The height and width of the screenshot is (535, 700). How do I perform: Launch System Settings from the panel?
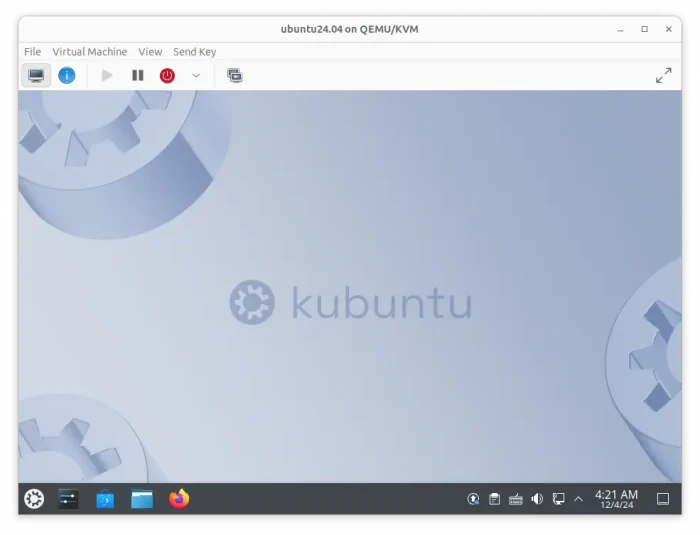pyautogui.click(x=68, y=499)
